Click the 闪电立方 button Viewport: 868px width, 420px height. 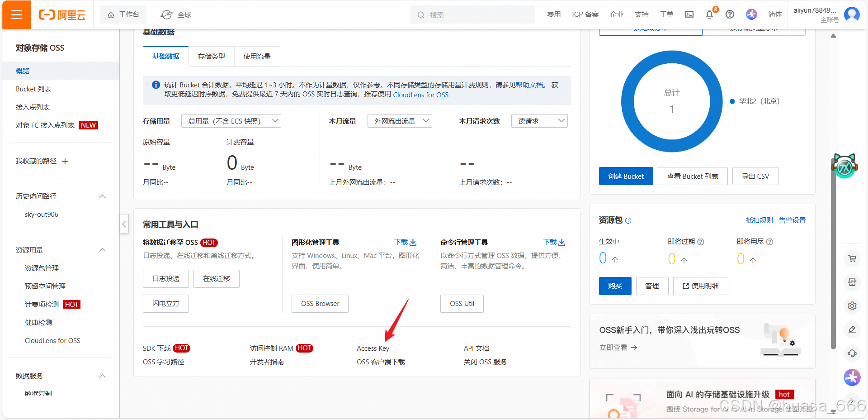click(x=166, y=304)
